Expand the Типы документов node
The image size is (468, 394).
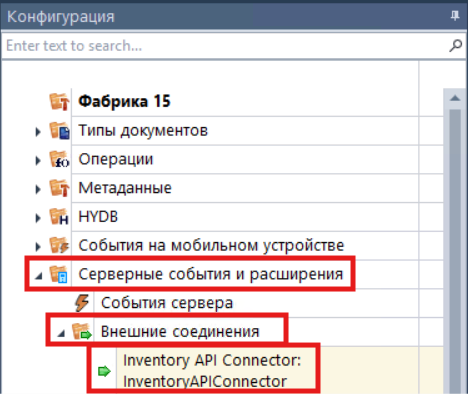38,132
